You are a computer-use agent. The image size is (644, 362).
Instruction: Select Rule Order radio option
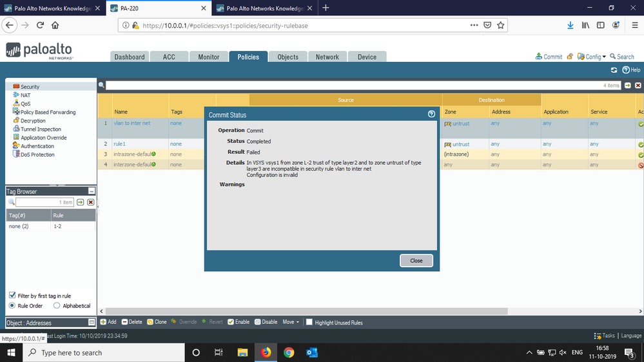click(x=12, y=305)
